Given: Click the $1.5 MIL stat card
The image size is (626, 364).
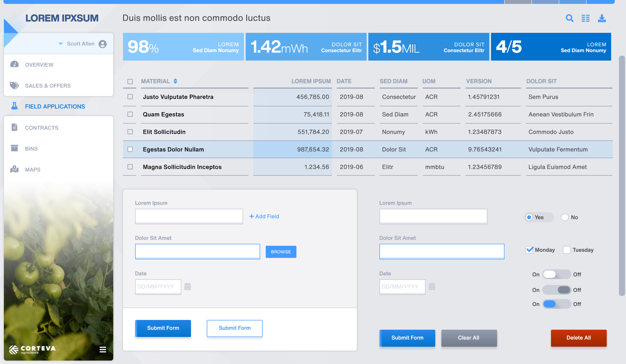Looking at the screenshot, I should click(428, 47).
